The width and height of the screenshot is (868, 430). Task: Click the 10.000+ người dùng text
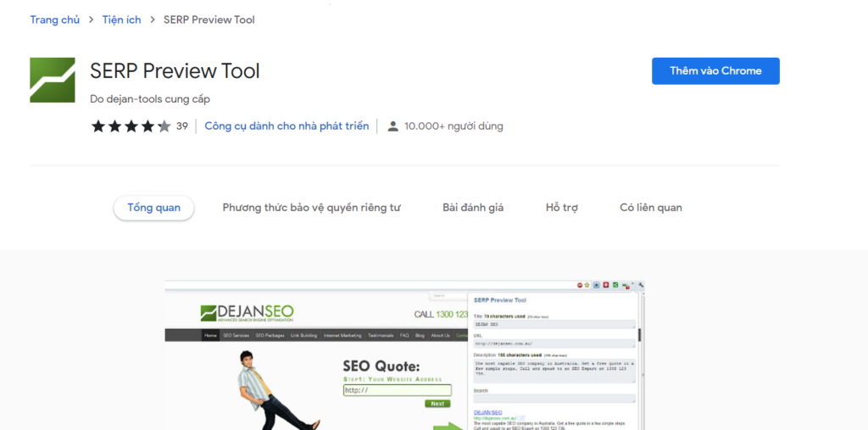click(453, 126)
